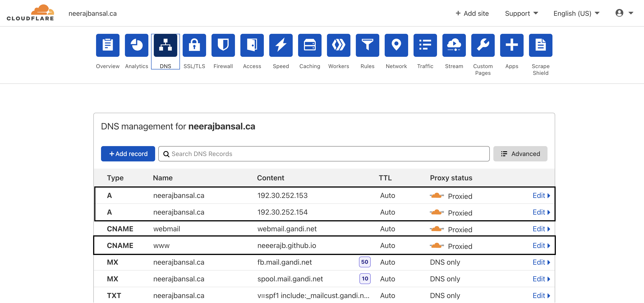
Task: Open the Apps plus icon
Action: (x=512, y=45)
